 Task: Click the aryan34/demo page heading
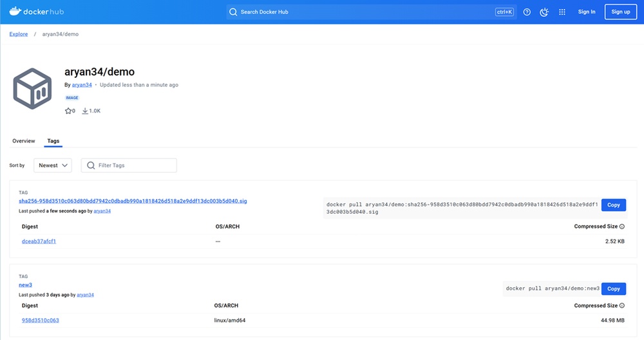pyautogui.click(x=99, y=72)
